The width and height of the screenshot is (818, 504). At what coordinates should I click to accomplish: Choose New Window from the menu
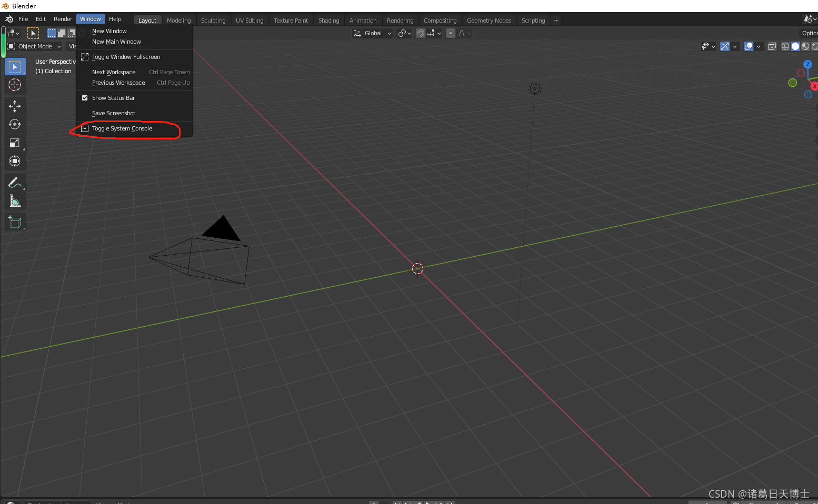[x=135, y=31]
